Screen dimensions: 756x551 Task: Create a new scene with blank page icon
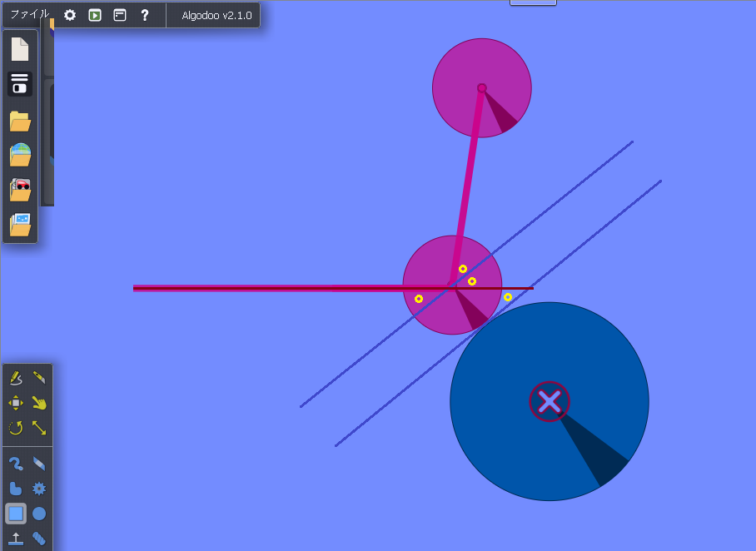[x=20, y=50]
